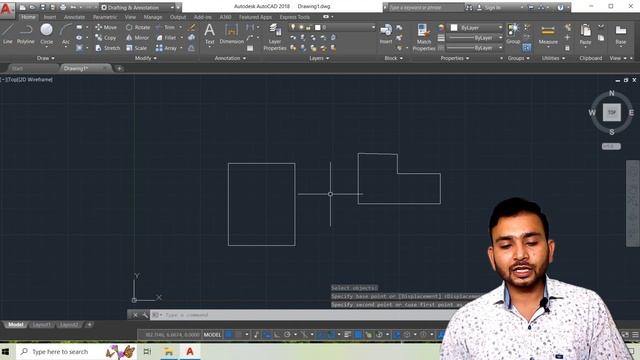Expand the Block panel

[393, 58]
